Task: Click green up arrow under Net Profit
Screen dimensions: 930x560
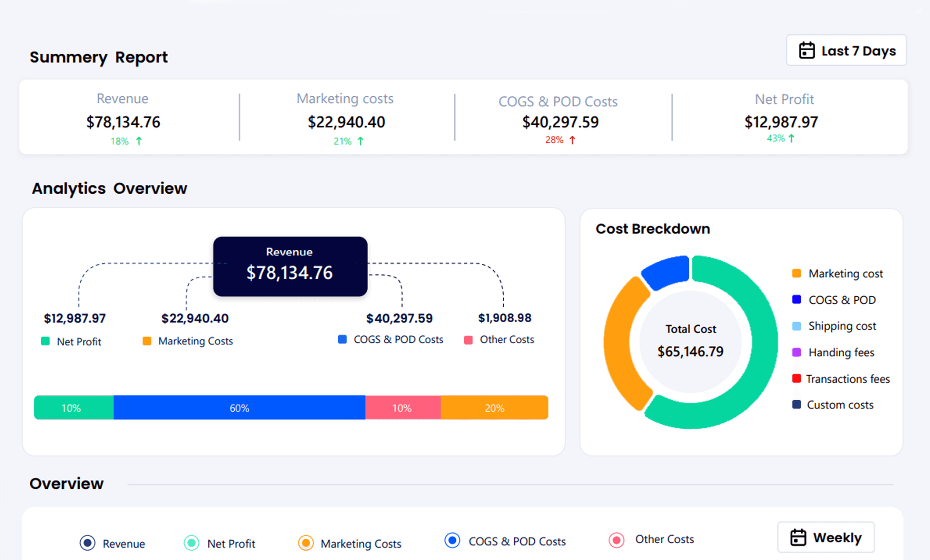Action: point(791,139)
